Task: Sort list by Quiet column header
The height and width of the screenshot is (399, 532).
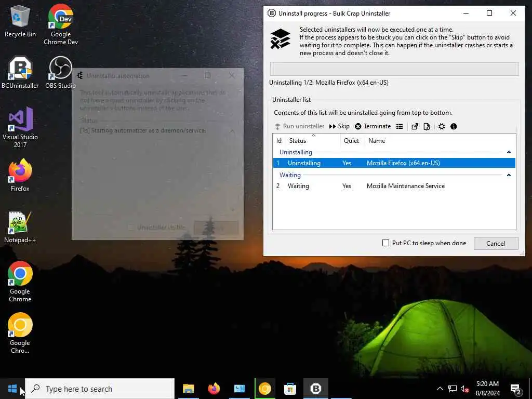Action: (x=352, y=140)
